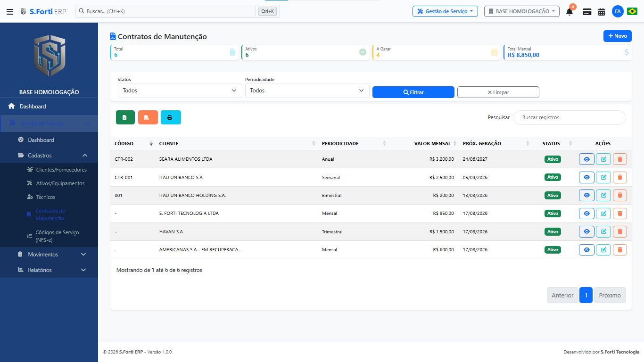This screenshot has height=362, width=644.
Task: Edit the HAVAN S.A contract
Action: click(603, 231)
